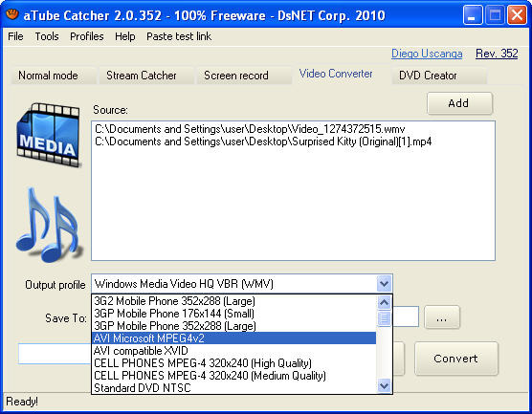Click the Paste test link menu item

(x=179, y=36)
